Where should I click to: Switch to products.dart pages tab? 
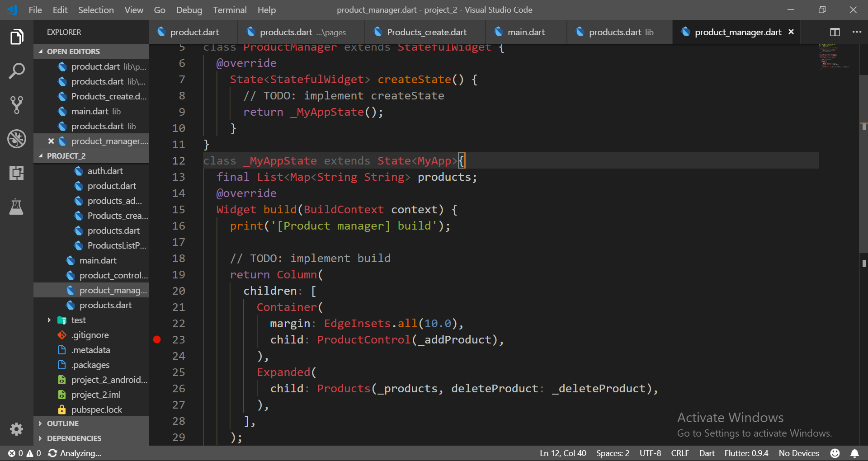coord(301,32)
